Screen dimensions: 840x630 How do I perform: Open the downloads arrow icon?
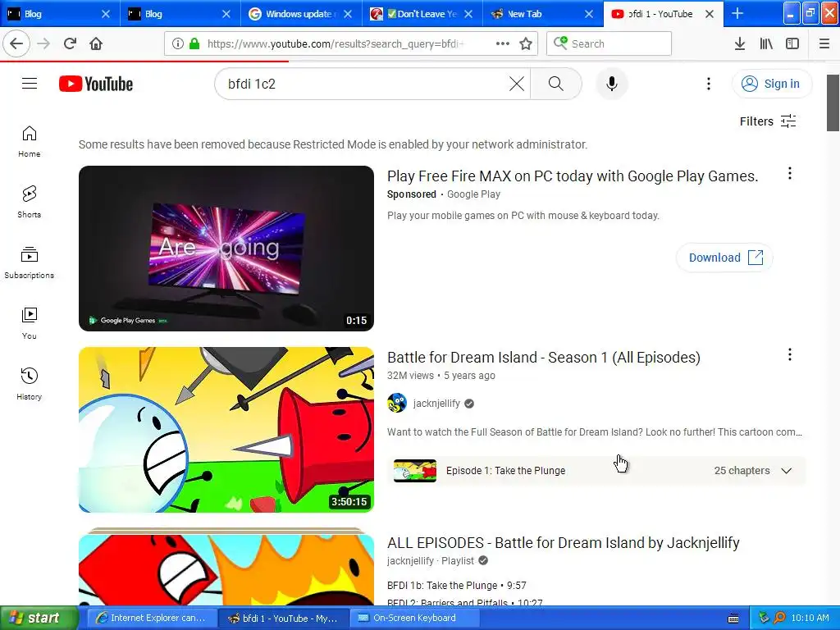[740, 44]
